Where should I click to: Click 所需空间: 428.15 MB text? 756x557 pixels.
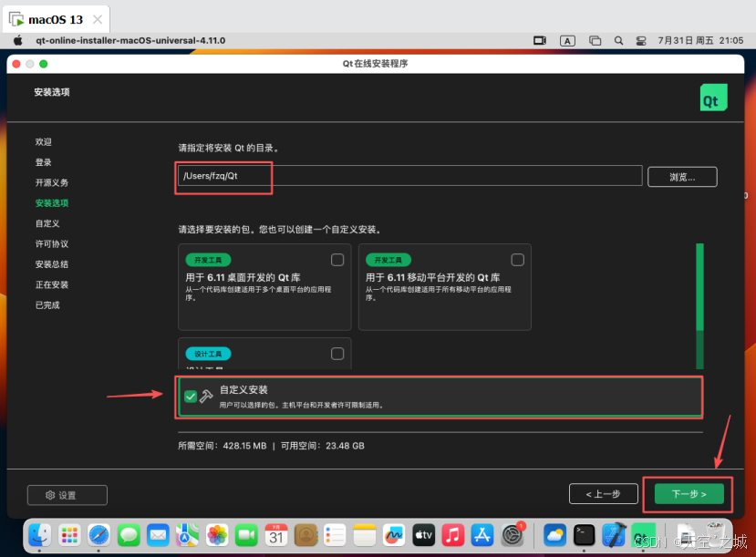(223, 446)
